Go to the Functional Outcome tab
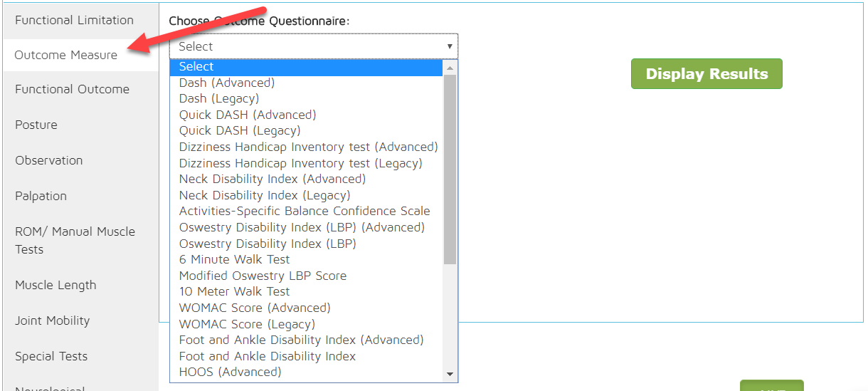868x391 pixels. click(x=73, y=89)
